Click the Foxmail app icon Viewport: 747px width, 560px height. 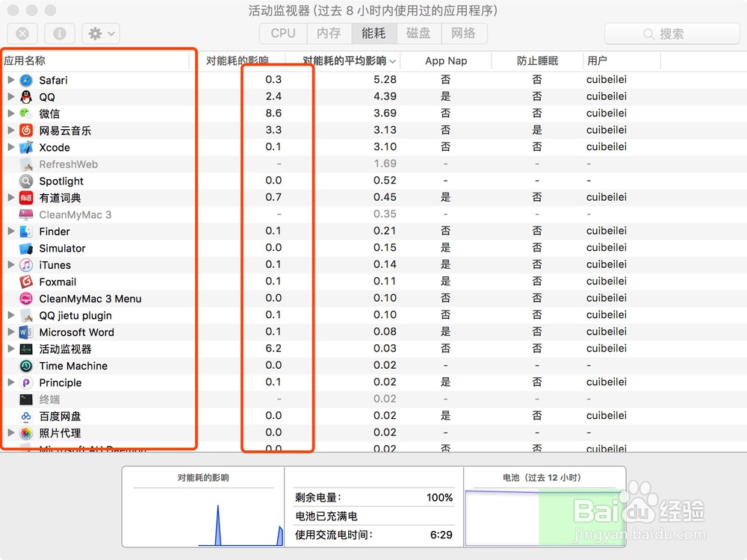tap(26, 282)
